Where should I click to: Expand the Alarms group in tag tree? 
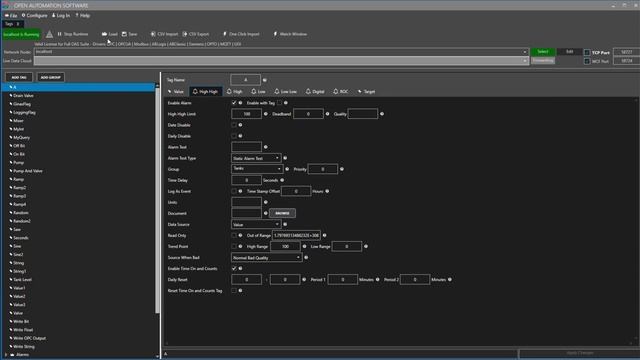pyautogui.click(x=6, y=355)
